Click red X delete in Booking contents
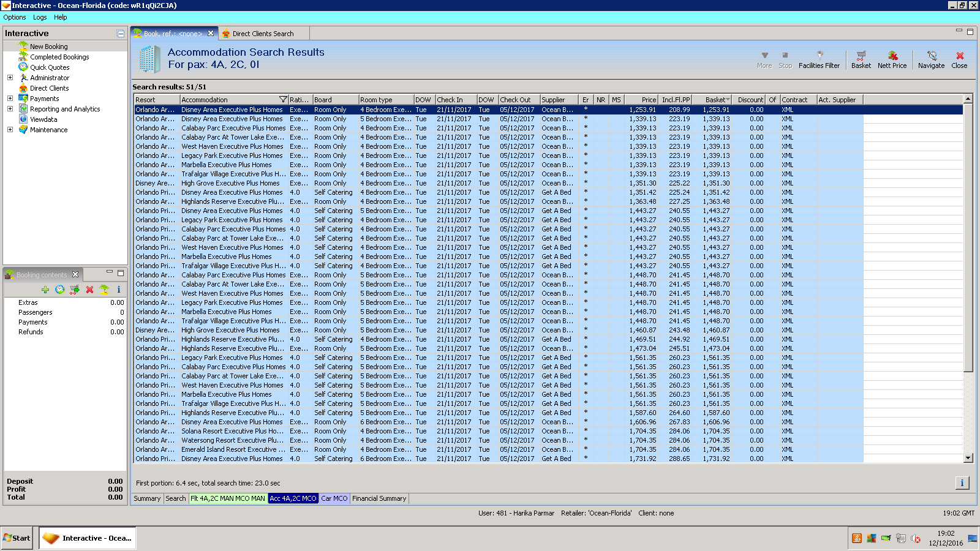This screenshot has width=980, height=551. (x=89, y=290)
